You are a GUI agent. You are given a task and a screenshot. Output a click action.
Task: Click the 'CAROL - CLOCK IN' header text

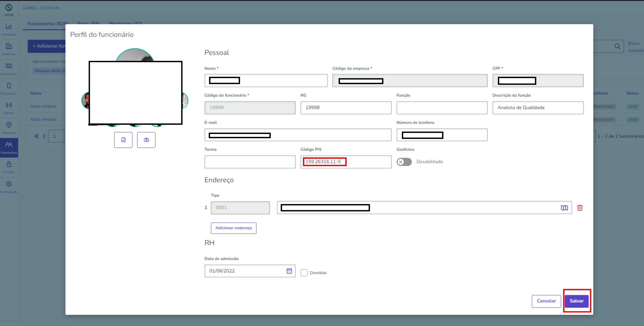(x=41, y=8)
